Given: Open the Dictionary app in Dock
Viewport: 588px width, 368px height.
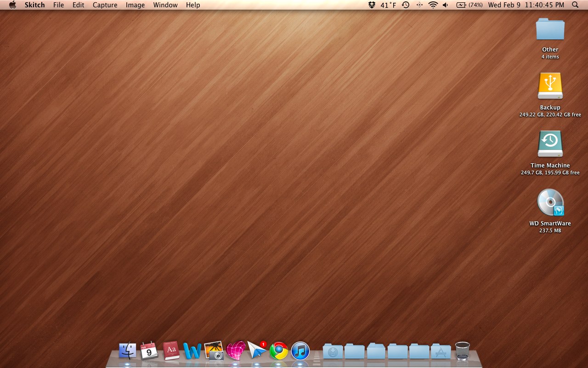Looking at the screenshot, I should (171, 351).
